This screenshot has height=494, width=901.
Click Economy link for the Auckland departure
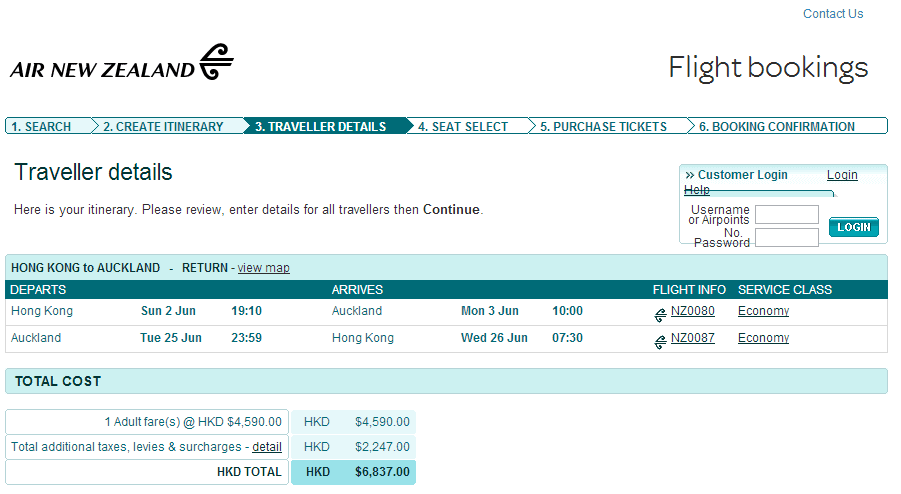tap(763, 338)
